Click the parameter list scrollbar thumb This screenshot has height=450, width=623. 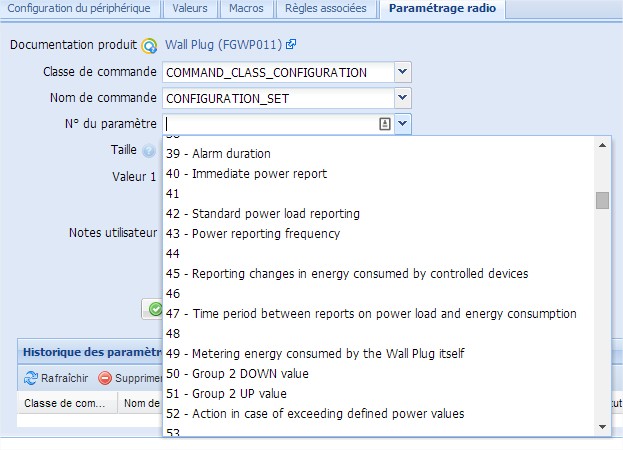(602, 200)
